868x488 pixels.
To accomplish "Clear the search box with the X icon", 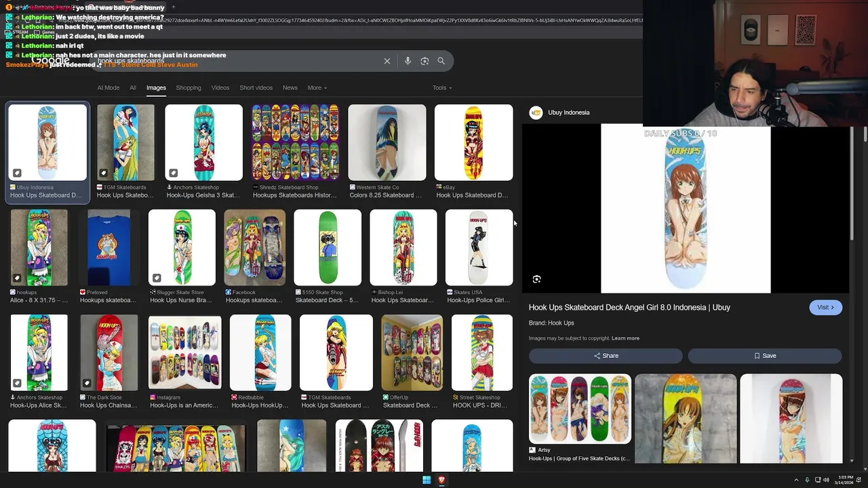I will [387, 61].
